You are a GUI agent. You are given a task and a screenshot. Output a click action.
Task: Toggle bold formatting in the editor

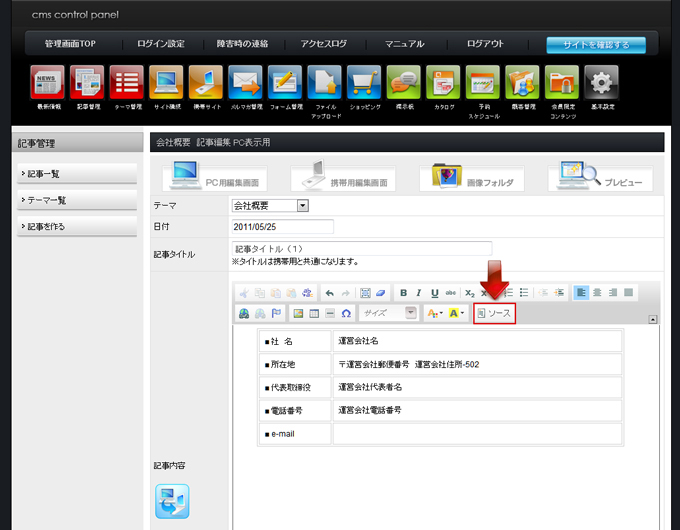403,293
